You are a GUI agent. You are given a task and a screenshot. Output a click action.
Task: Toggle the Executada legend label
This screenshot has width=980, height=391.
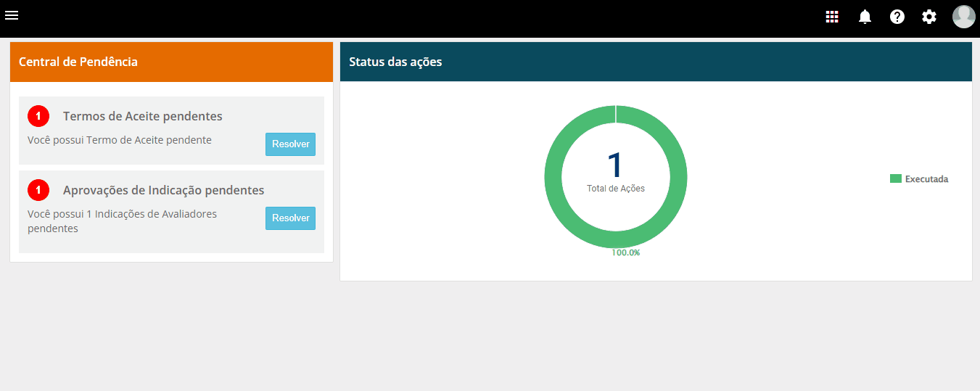coord(926,179)
